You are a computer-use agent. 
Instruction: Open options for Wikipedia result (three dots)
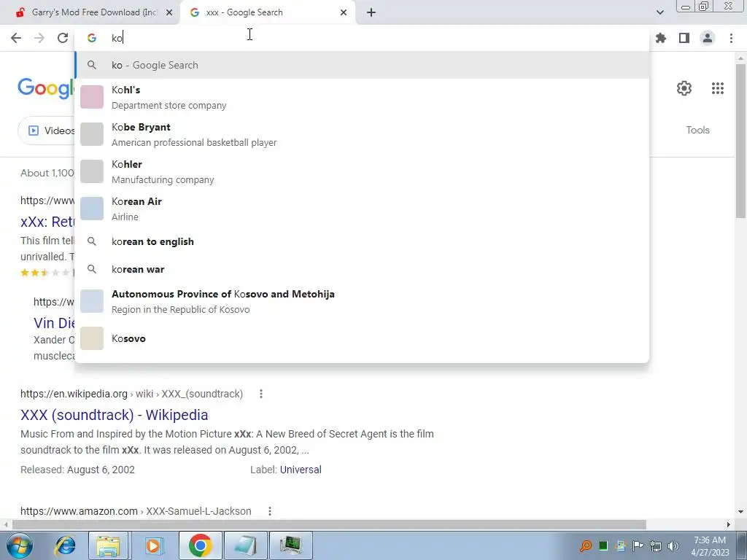point(260,394)
